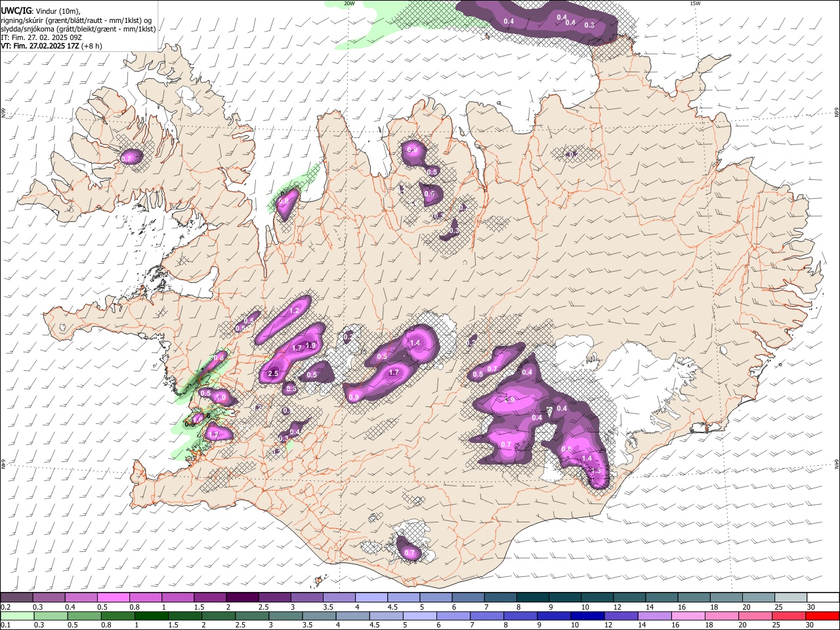Screen dimensions: 840x630
Task: Select the red-pink rain swatch labeled 25
Action: (789, 616)
